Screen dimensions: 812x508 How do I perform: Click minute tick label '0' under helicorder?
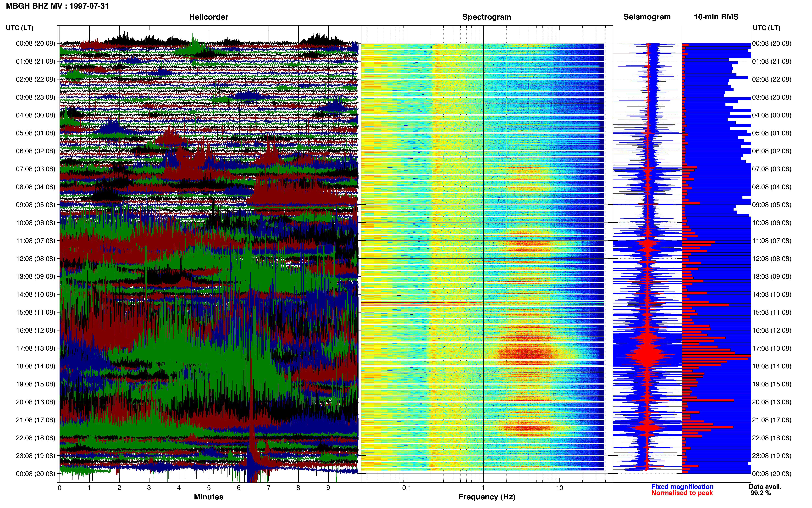[x=59, y=487]
